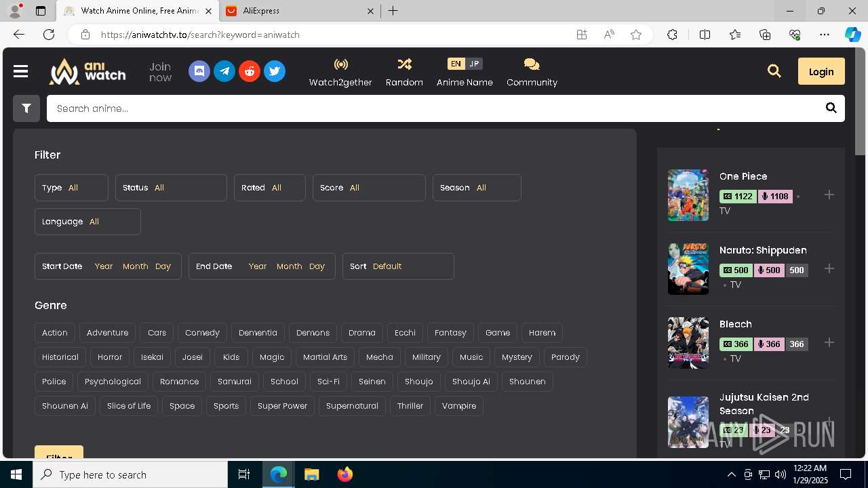Open a new browser tab
The image size is (868, 488).
coord(393,11)
